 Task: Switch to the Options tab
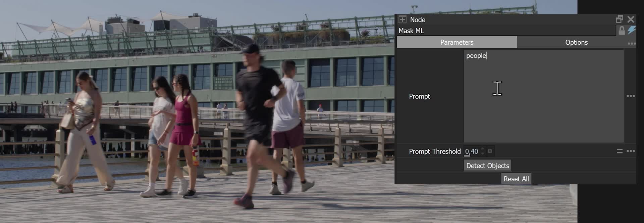point(576,42)
